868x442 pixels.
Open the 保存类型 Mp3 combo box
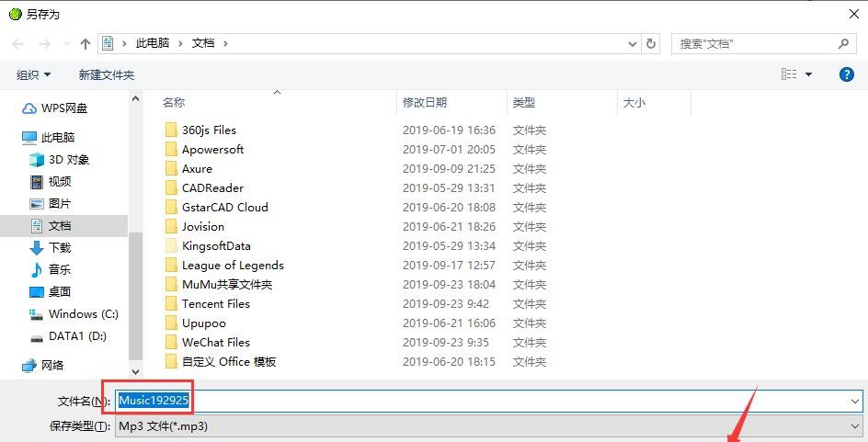[x=488, y=426]
